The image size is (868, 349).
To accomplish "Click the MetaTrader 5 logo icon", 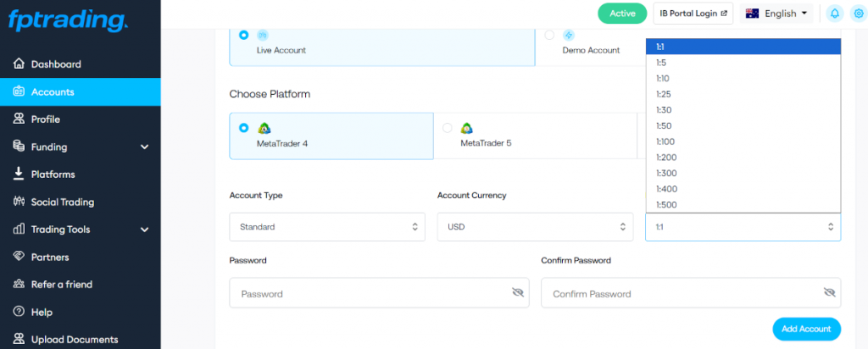I will tap(467, 128).
